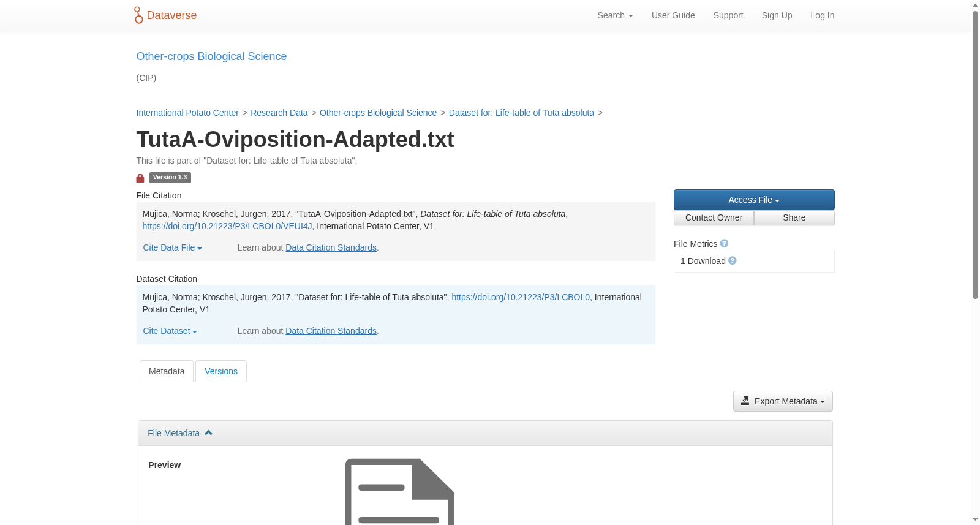Go to Log In page
Screen dimensions: 980x525
[822, 15]
